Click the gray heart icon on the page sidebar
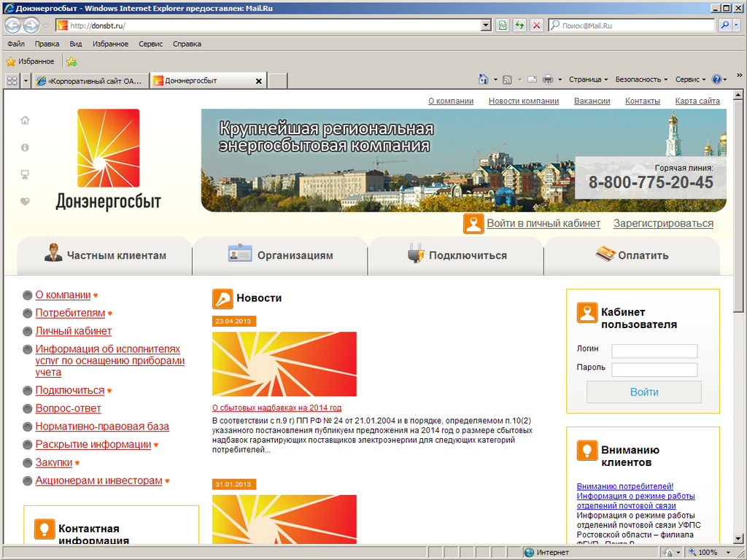747x560 pixels. pyautogui.click(x=25, y=201)
